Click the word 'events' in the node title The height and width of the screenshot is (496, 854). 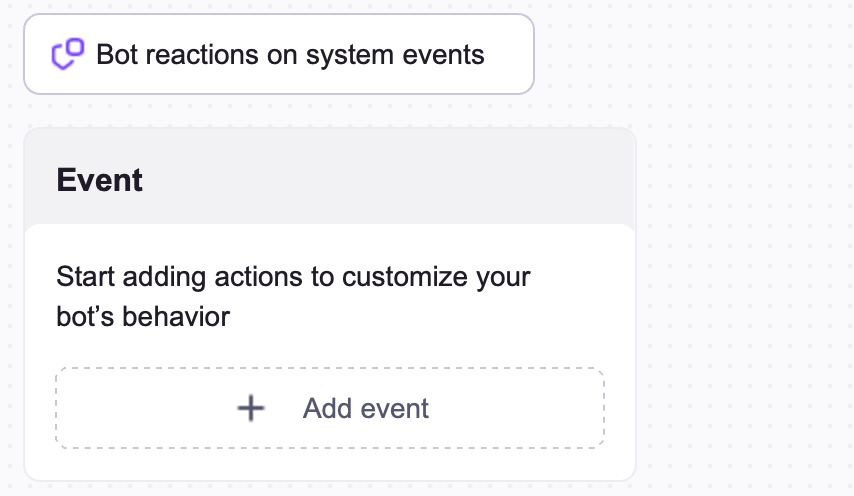pos(442,54)
